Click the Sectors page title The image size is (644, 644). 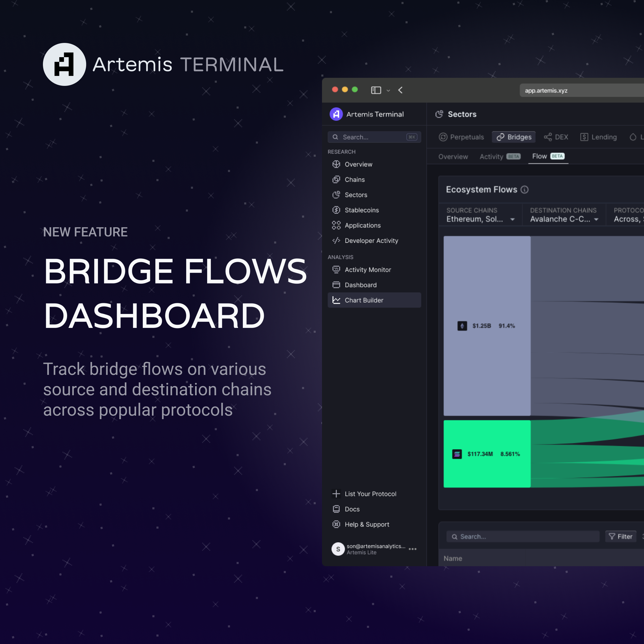tap(462, 114)
